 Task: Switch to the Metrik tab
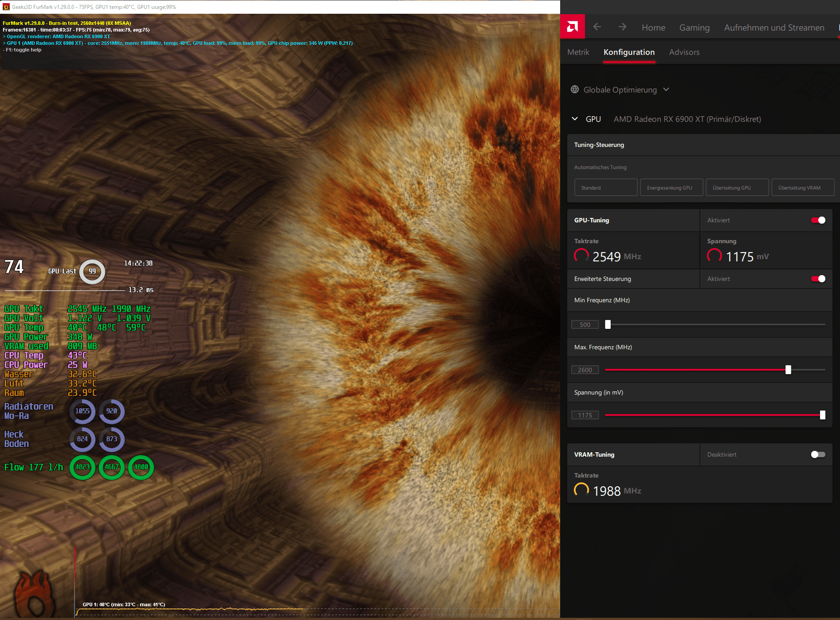pyautogui.click(x=578, y=52)
